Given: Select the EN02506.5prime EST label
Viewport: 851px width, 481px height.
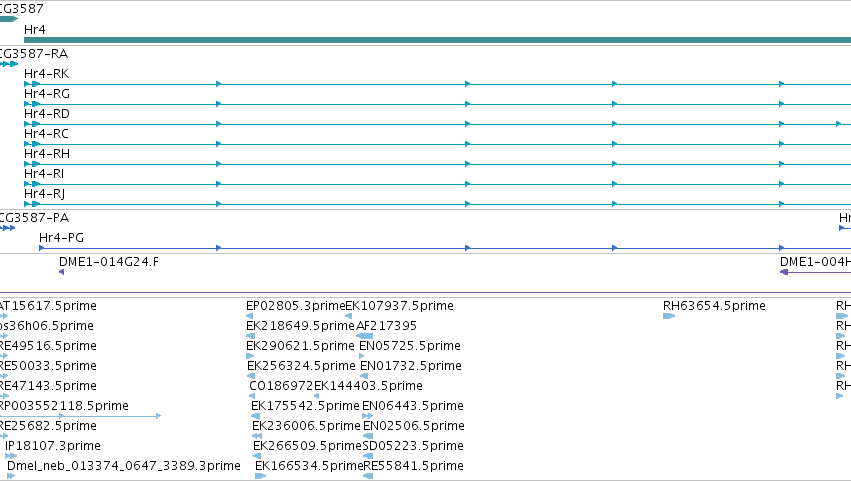Looking at the screenshot, I should click(x=414, y=426).
